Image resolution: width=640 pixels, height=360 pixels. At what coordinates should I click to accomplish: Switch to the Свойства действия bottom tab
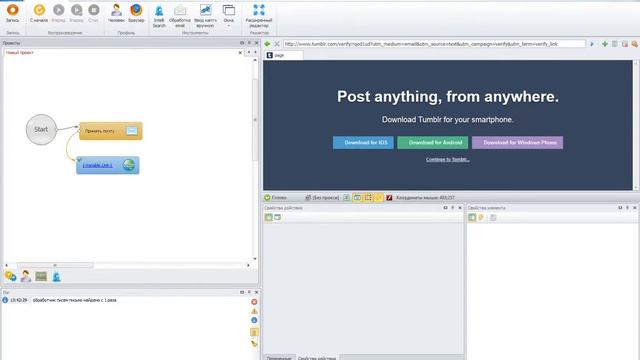click(317, 358)
